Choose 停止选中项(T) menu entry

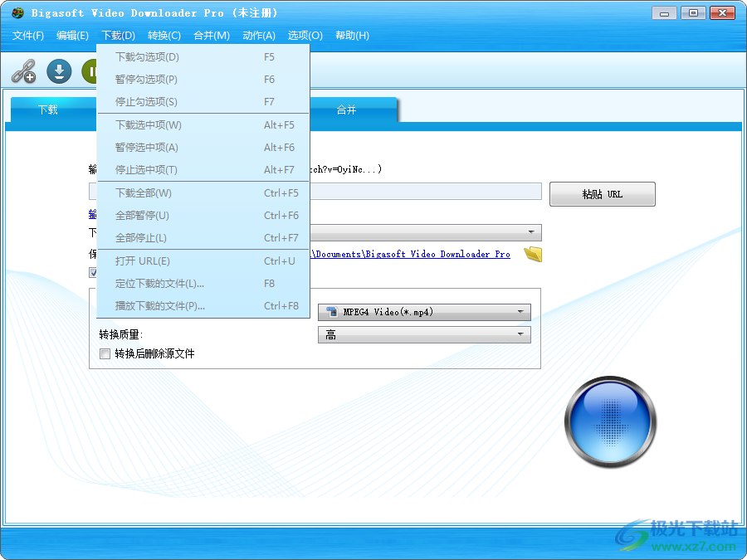coord(203,170)
